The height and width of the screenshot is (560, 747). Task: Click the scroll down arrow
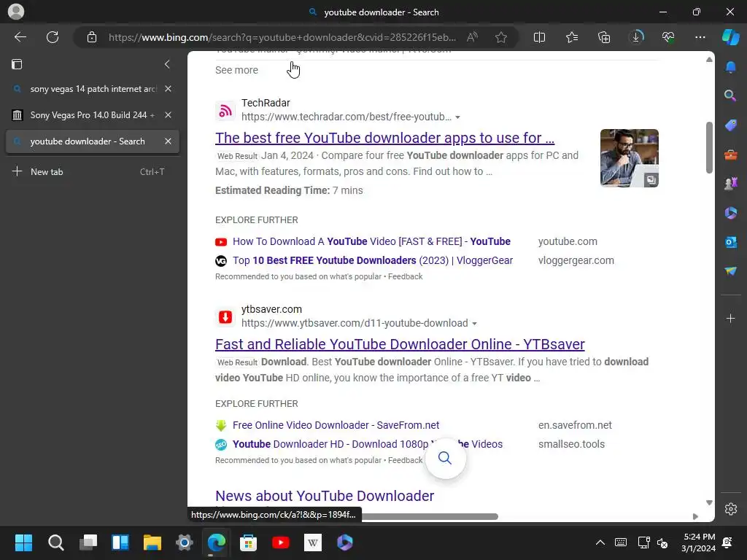[x=709, y=503]
